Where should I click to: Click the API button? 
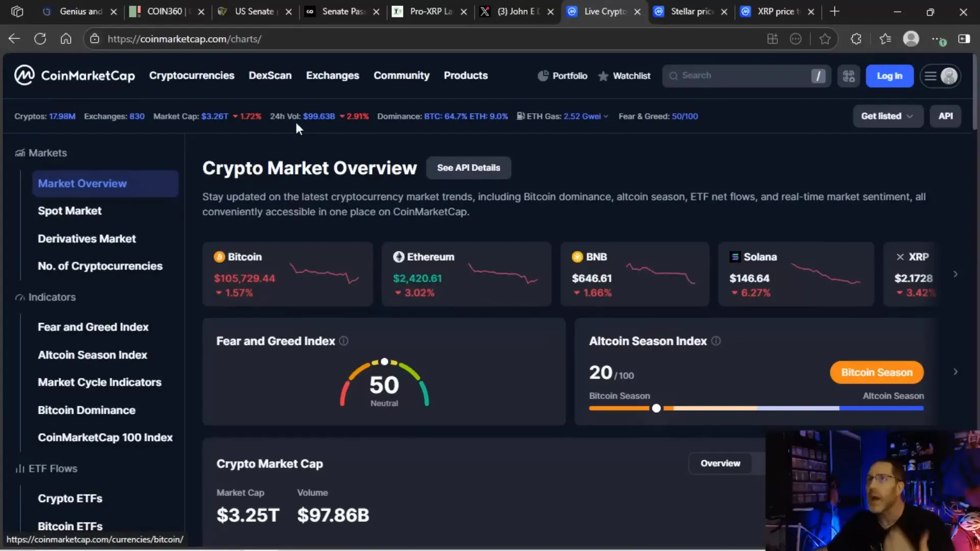coord(945,116)
